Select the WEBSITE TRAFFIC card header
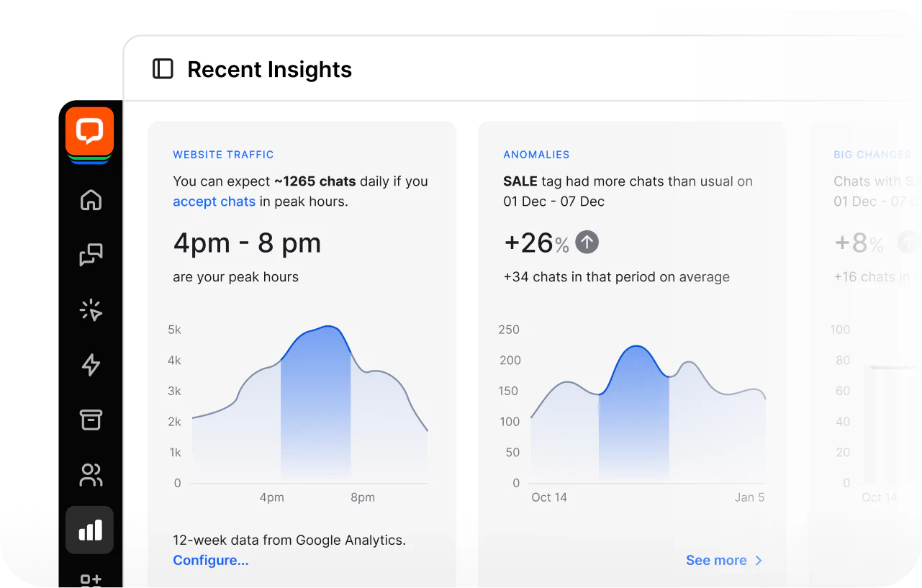 pos(223,154)
